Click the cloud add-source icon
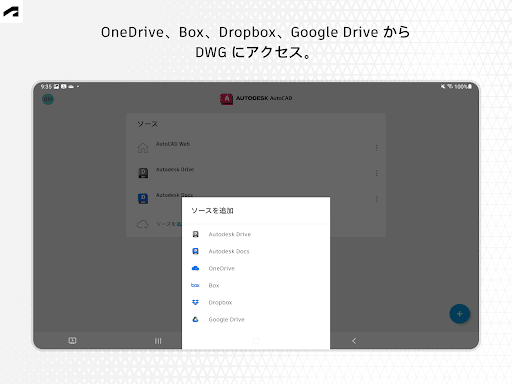Screen dimensions: 512x384 pyautogui.click(x=143, y=224)
